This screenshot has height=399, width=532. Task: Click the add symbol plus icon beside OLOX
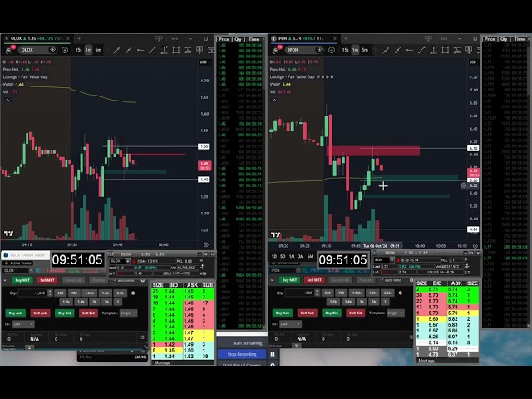point(65,50)
